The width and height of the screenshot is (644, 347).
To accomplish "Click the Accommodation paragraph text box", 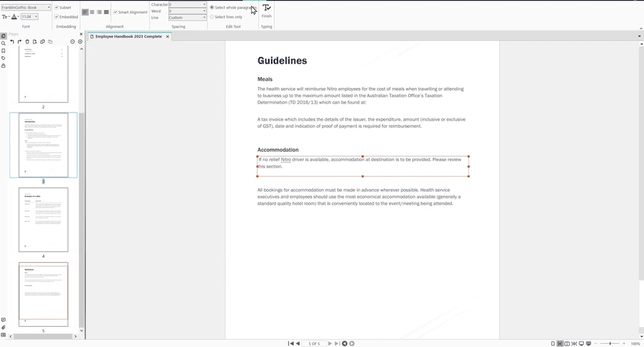I will pos(363,166).
